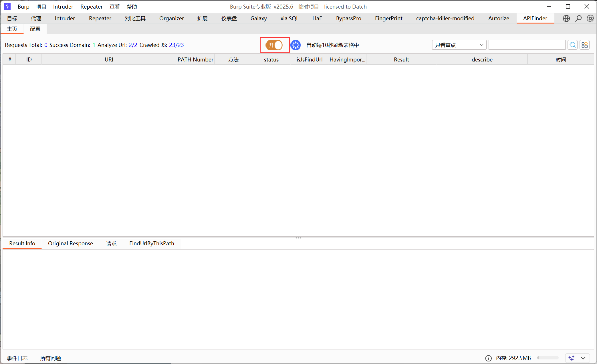The width and height of the screenshot is (597, 364).
Task: Click the blue snowflake refresh icon
Action: tap(295, 45)
